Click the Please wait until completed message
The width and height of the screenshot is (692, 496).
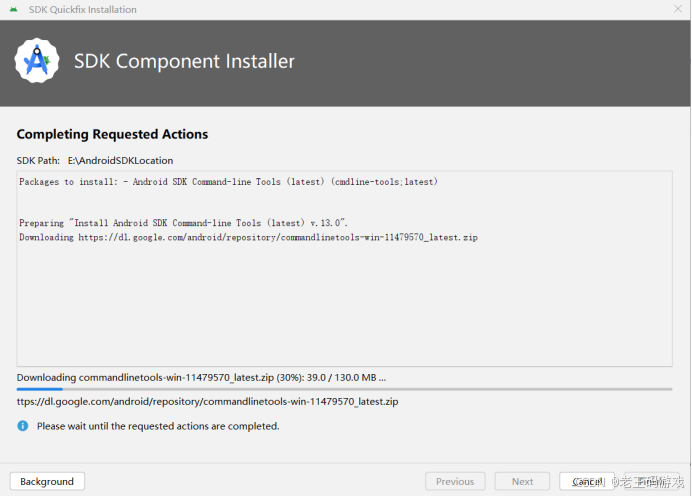click(158, 426)
